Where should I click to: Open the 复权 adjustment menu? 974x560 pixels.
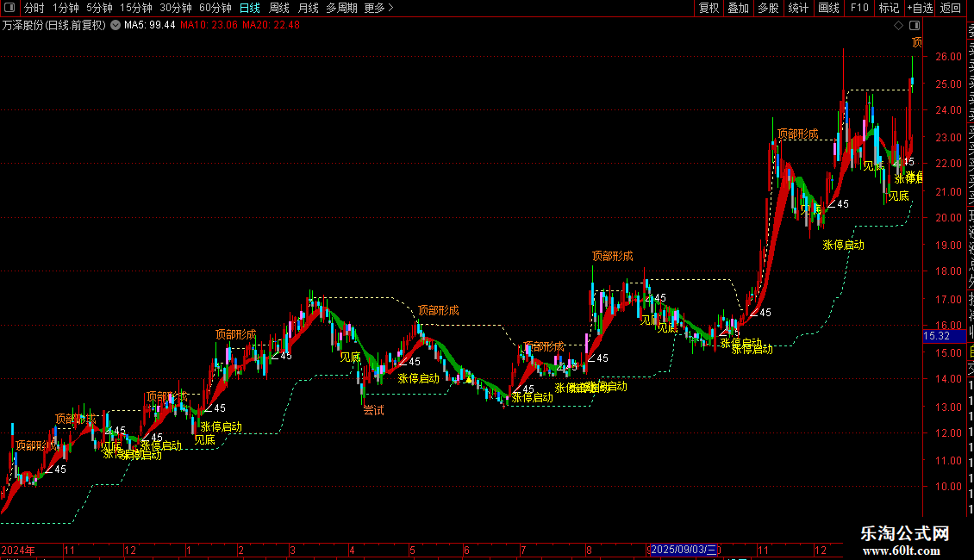click(709, 8)
